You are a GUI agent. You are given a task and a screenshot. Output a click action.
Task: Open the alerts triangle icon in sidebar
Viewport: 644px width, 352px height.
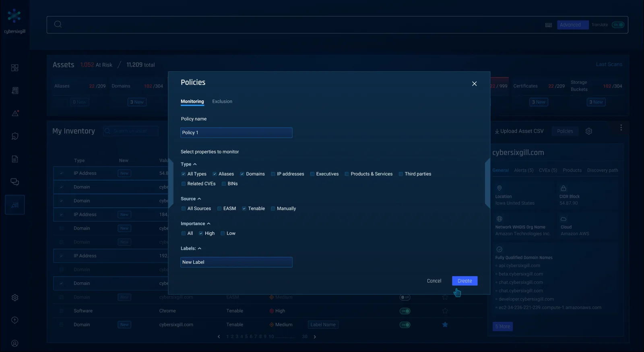pos(15,113)
